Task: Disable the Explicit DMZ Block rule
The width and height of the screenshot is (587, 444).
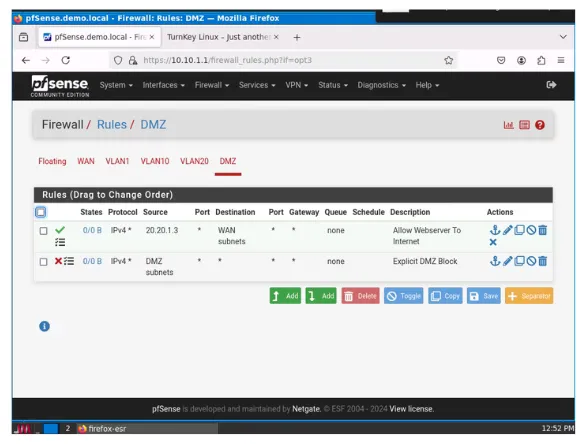Action: (531, 261)
